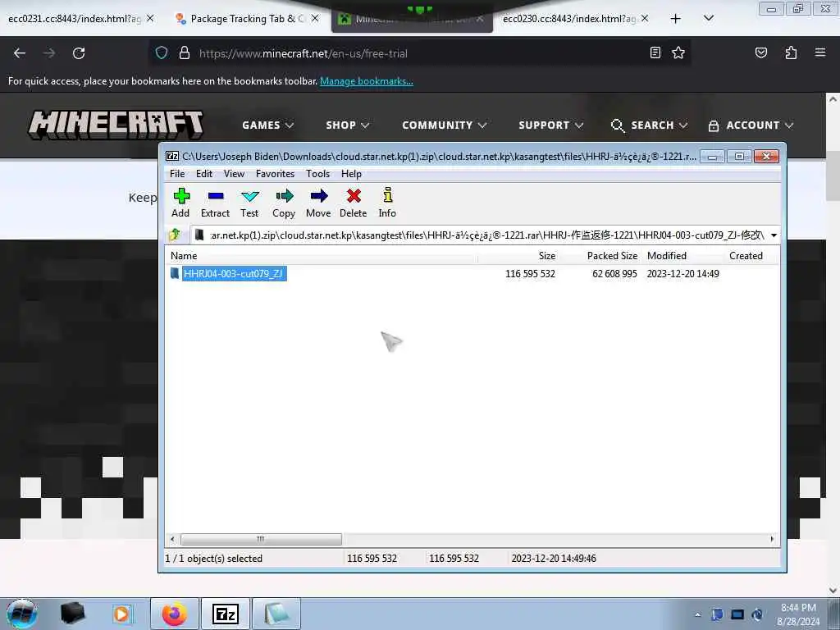This screenshot has width=840, height=630.
Task: Click the 2023-12-20 14:49 modified date cell
Action: [682, 274]
